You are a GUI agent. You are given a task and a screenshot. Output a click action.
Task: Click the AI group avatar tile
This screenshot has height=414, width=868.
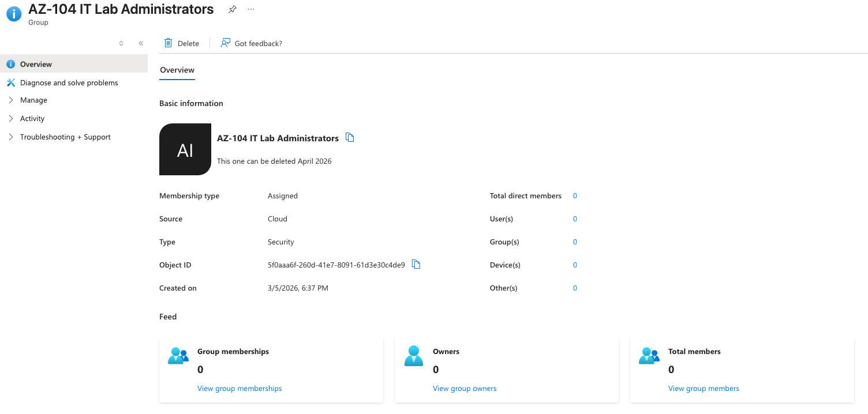185,149
